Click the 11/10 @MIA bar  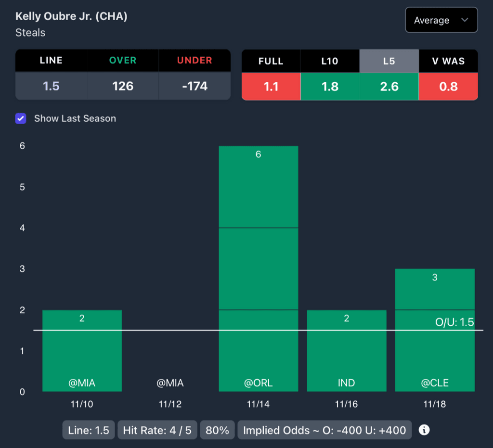click(x=82, y=351)
